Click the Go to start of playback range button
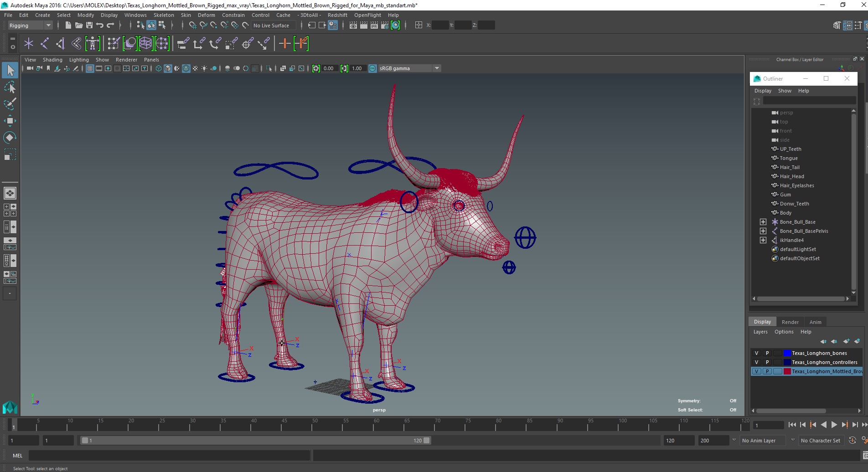This screenshot has width=868, height=472. pyautogui.click(x=792, y=425)
